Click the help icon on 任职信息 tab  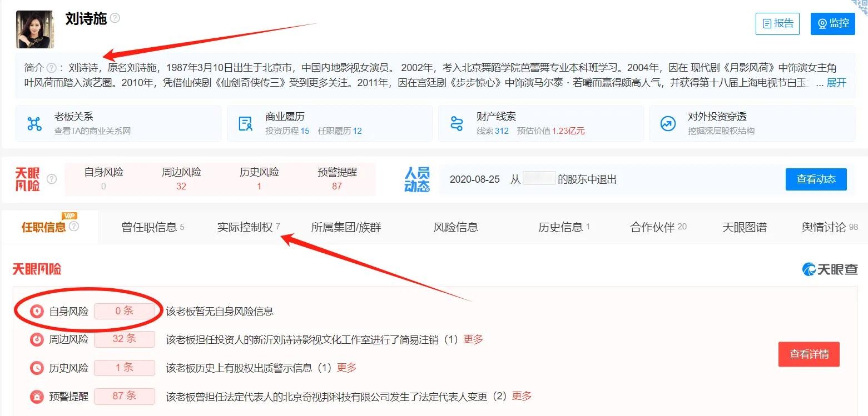click(74, 226)
